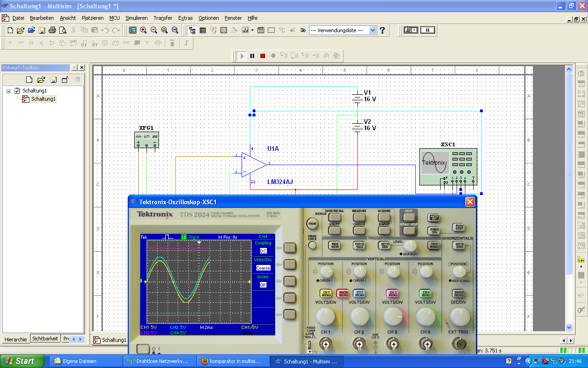
Task: Click the pause switch next to toolbar
Action: [427, 30]
